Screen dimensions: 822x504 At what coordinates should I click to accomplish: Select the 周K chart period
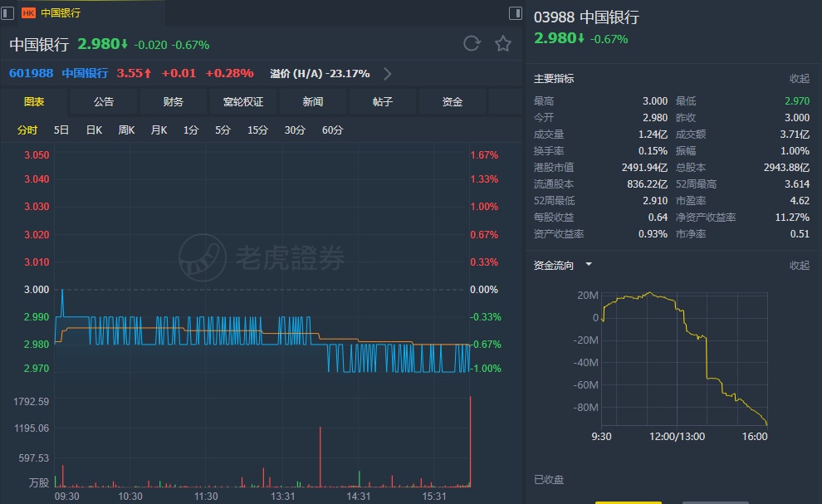[126, 130]
